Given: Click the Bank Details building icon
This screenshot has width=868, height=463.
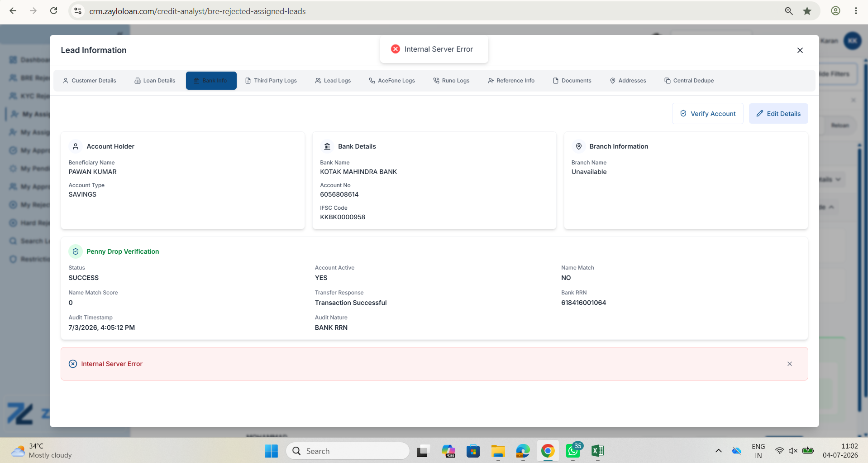Looking at the screenshot, I should pos(327,146).
